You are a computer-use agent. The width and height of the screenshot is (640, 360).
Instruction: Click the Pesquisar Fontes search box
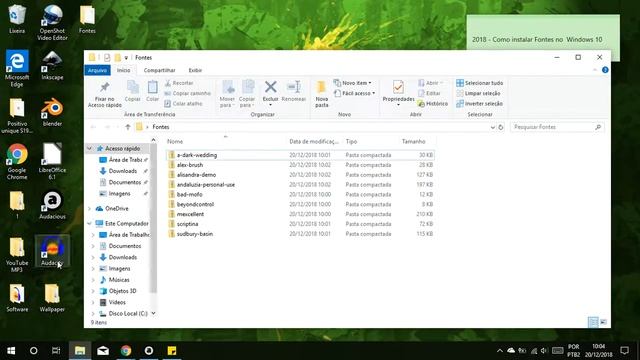point(556,127)
